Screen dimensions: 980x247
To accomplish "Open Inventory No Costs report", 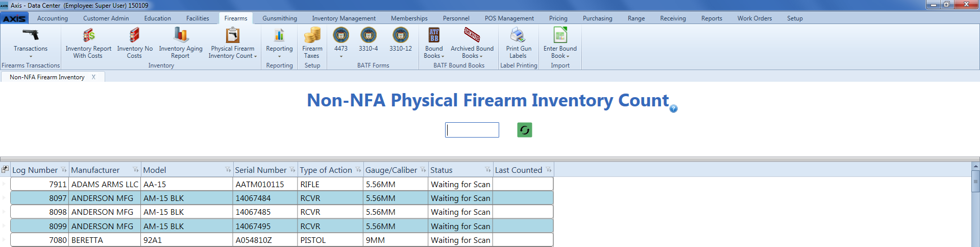I will pyautogui.click(x=135, y=43).
